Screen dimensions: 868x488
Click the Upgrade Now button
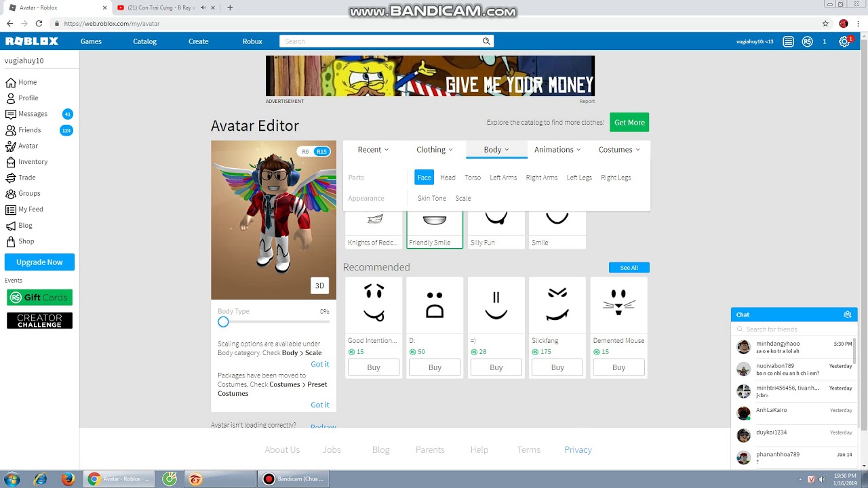39,262
